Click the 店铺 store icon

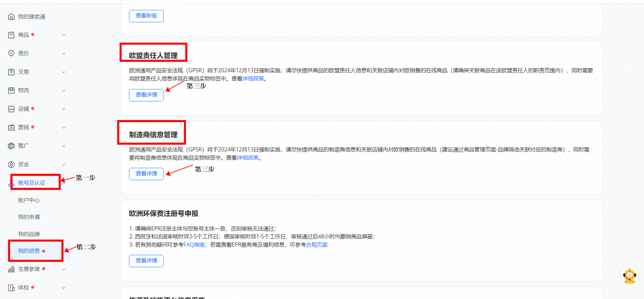(x=11, y=109)
